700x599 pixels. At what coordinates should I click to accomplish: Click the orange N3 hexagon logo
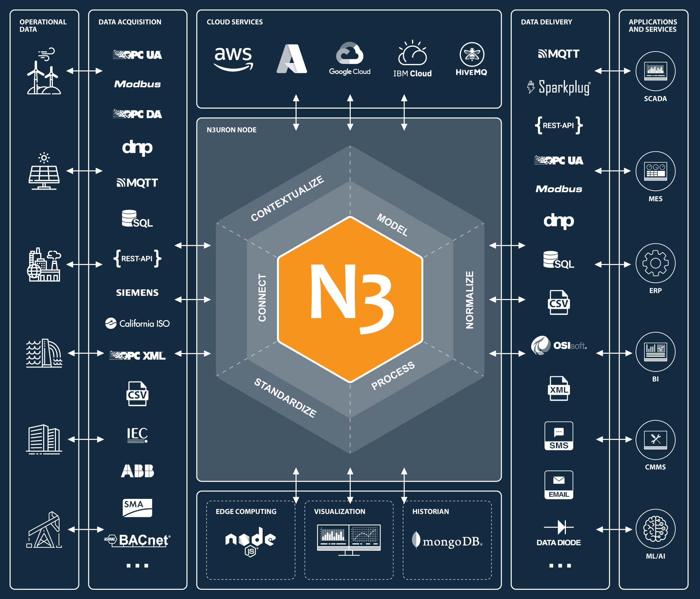(350, 299)
